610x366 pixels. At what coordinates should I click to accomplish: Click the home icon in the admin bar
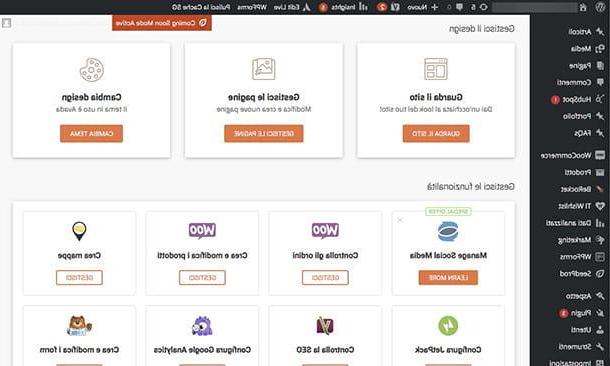(x=583, y=7)
